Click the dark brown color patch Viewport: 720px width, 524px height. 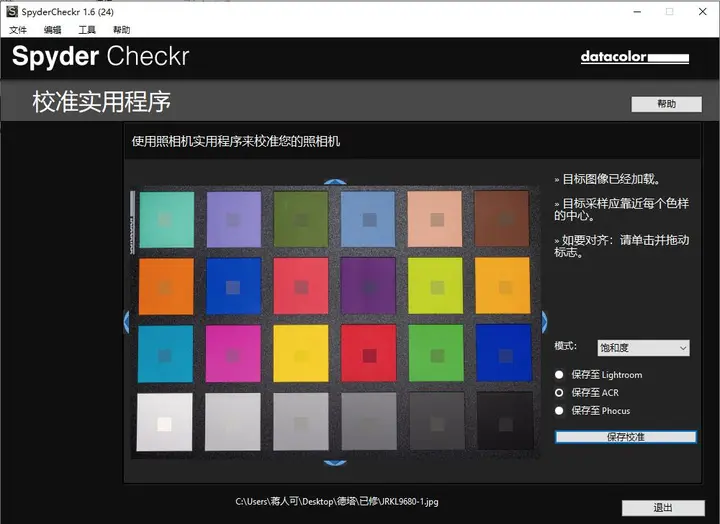coord(502,219)
